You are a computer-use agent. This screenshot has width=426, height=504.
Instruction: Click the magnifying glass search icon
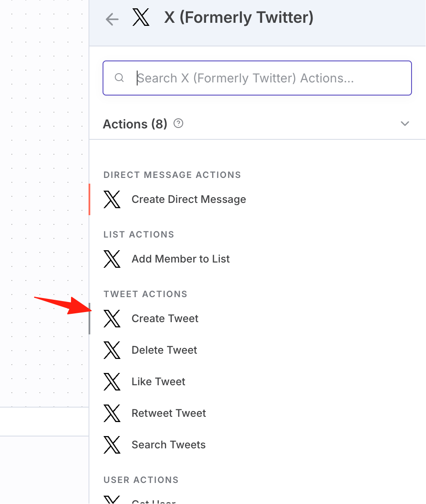(x=119, y=78)
